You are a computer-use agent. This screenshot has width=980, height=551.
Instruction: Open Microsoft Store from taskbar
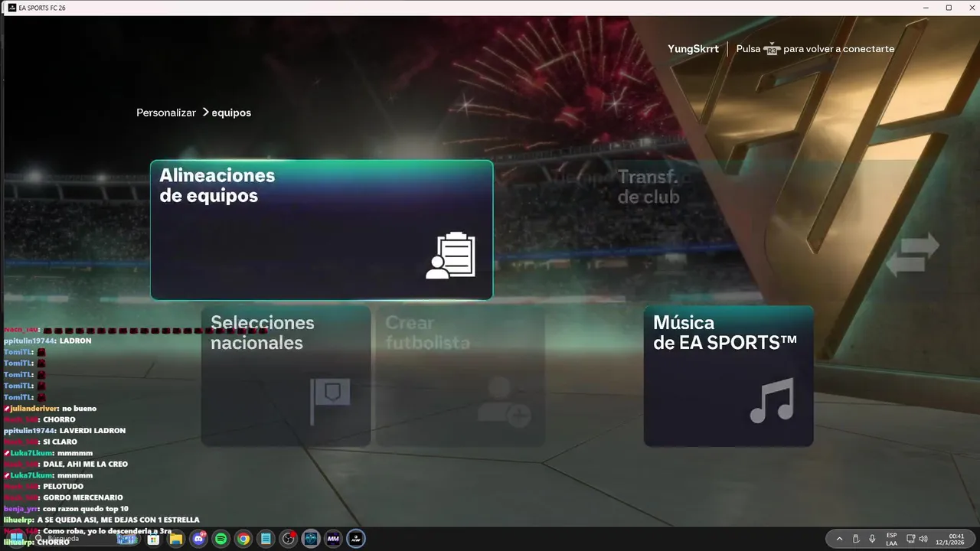coord(153,539)
